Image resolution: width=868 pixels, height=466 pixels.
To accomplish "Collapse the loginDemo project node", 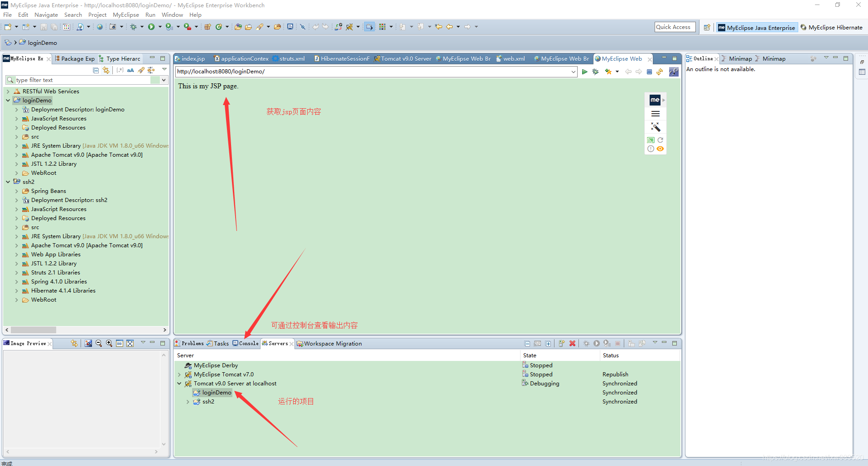I will pyautogui.click(x=8, y=101).
